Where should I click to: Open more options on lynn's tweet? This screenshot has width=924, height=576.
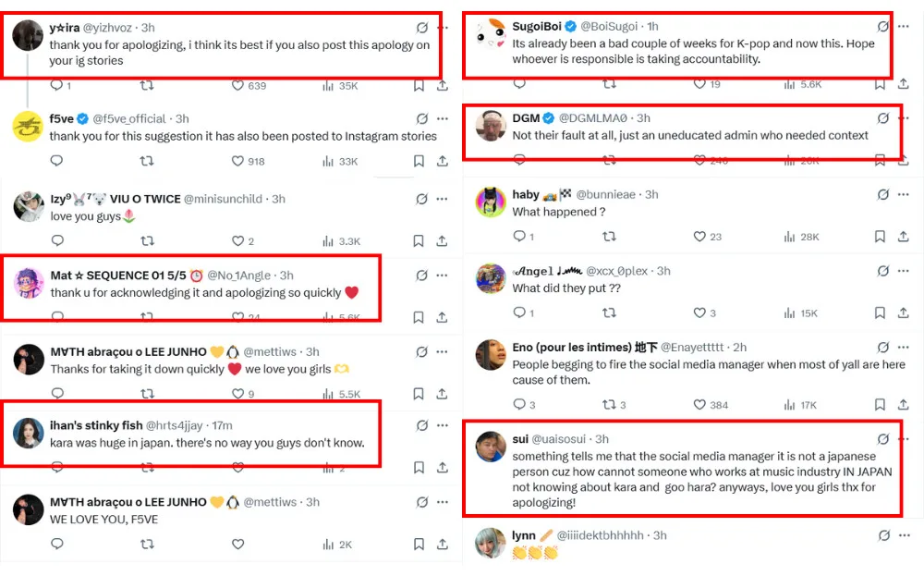(905, 536)
